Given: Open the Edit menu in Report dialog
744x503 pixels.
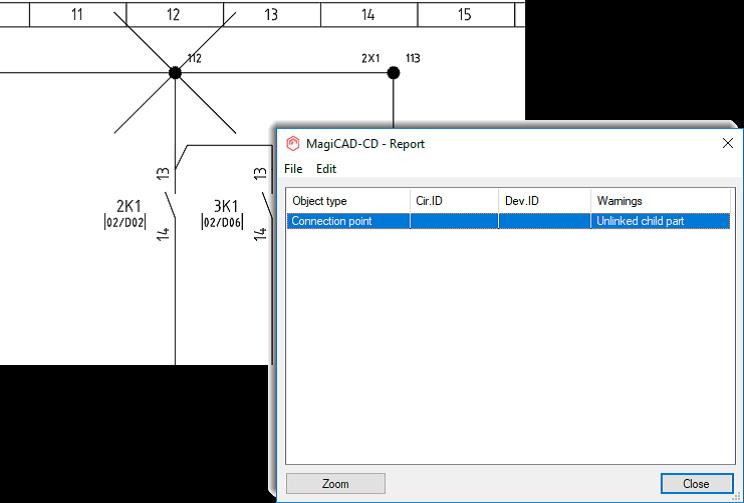Looking at the screenshot, I should point(326,168).
